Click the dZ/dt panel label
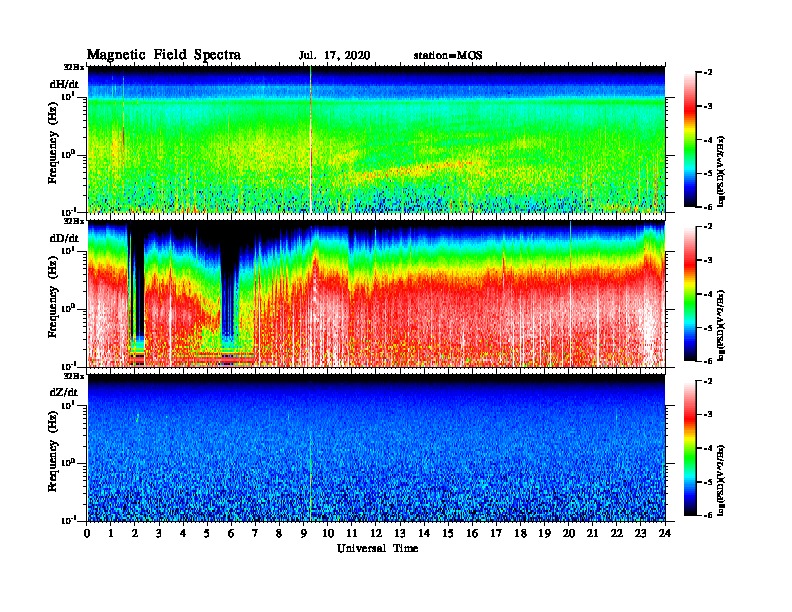Viewport: 792px width, 612px height. point(64,392)
